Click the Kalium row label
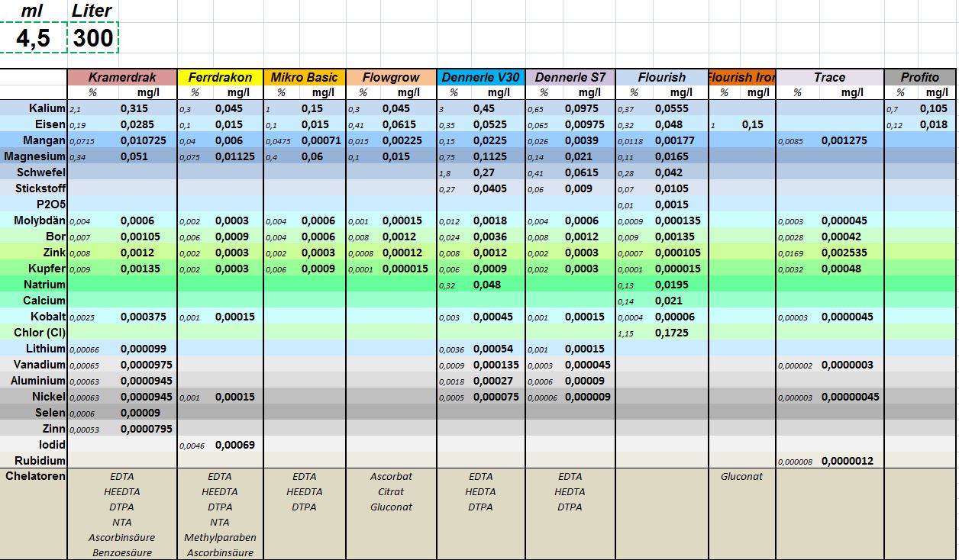 pyautogui.click(x=47, y=108)
